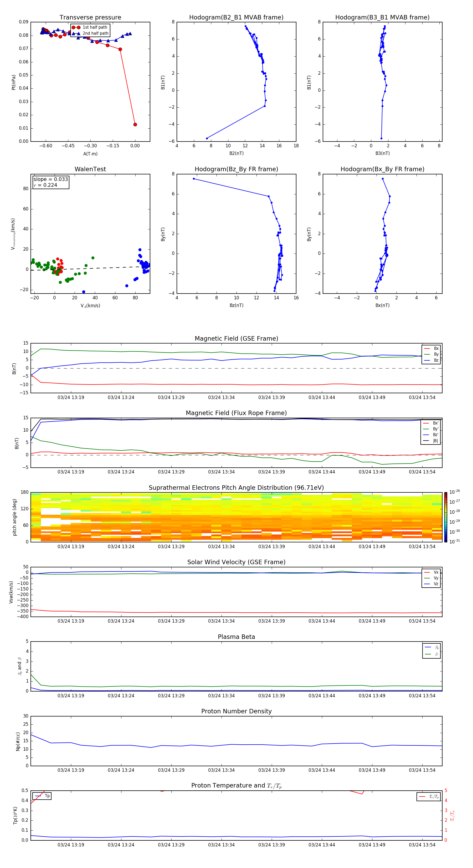Click the Vx legend entry in solar wind panel
Screen dimensions: 473x868
431,572
